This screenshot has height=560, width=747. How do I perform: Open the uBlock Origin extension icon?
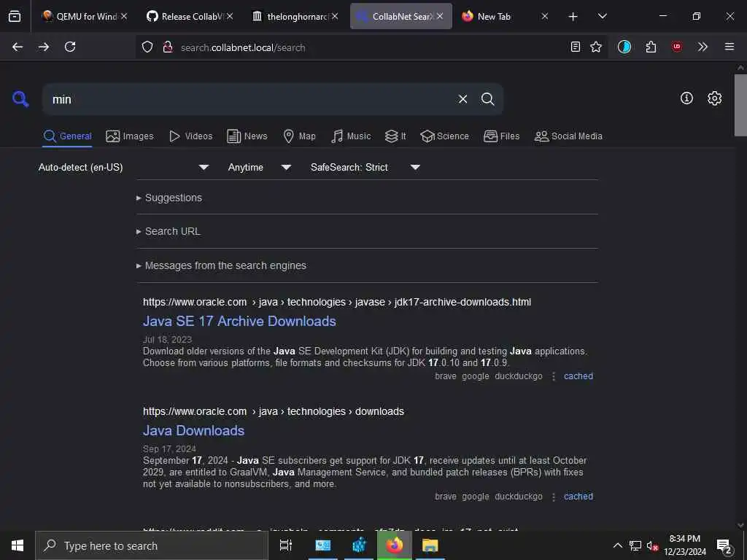click(676, 47)
